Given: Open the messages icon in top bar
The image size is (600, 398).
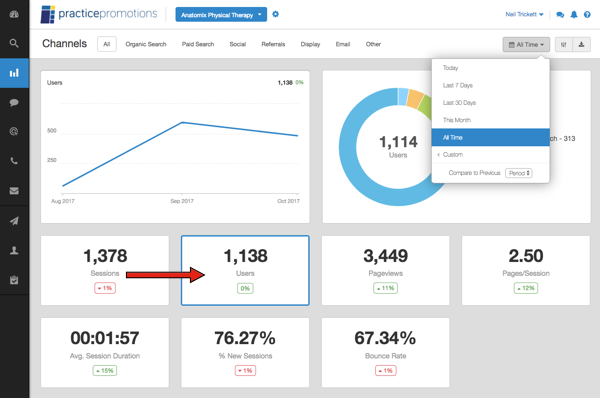Looking at the screenshot, I should click(560, 15).
